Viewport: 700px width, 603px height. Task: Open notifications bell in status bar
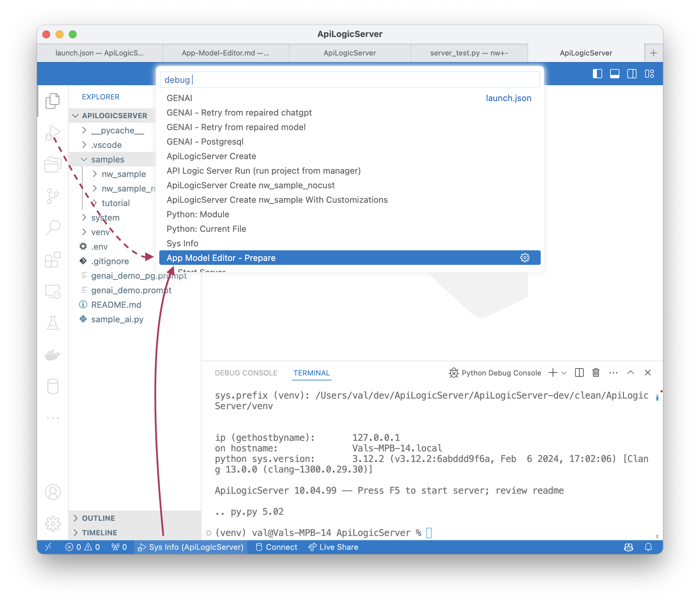point(648,547)
